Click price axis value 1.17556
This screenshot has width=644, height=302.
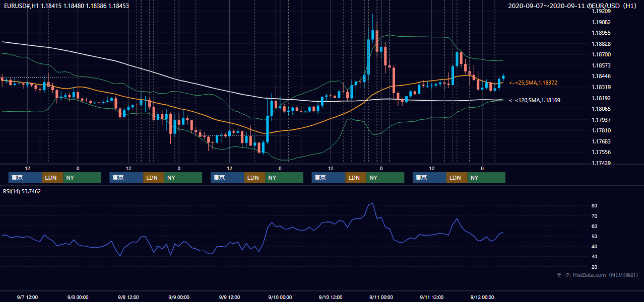click(x=601, y=152)
